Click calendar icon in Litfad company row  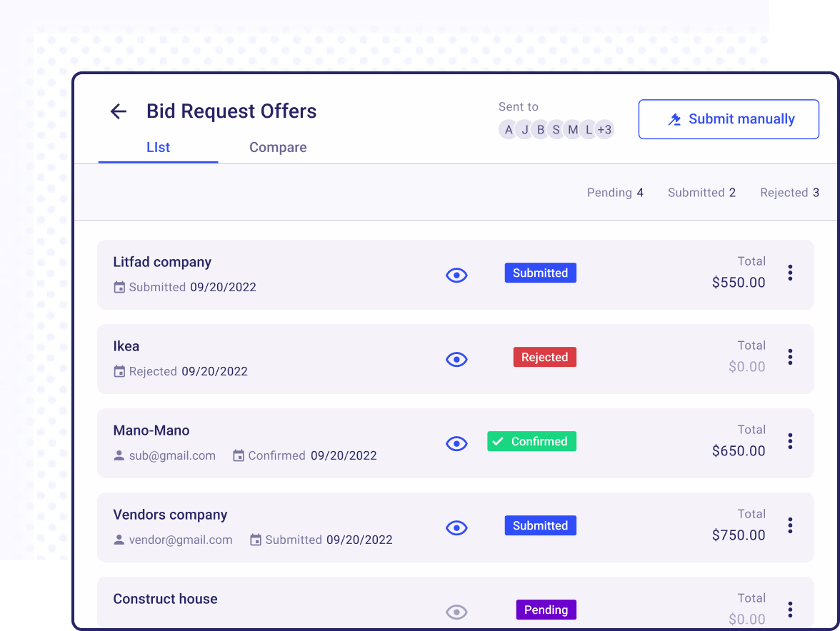pos(119,287)
